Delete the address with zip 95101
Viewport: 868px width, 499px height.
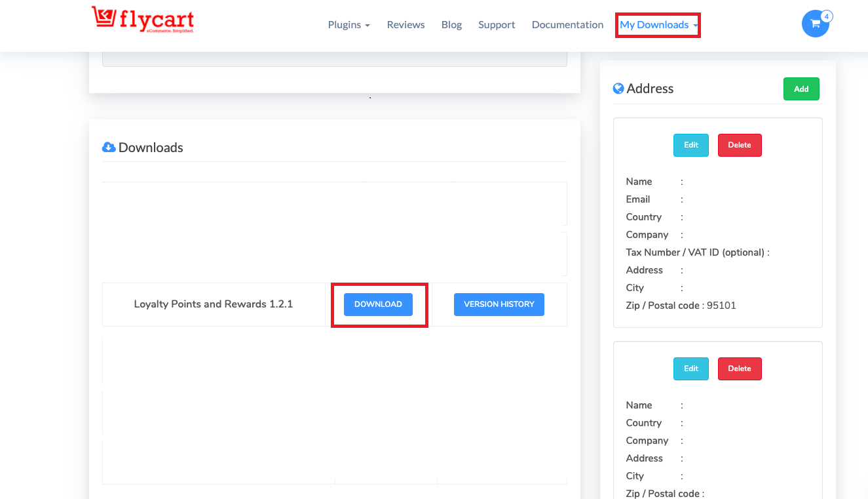(740, 145)
